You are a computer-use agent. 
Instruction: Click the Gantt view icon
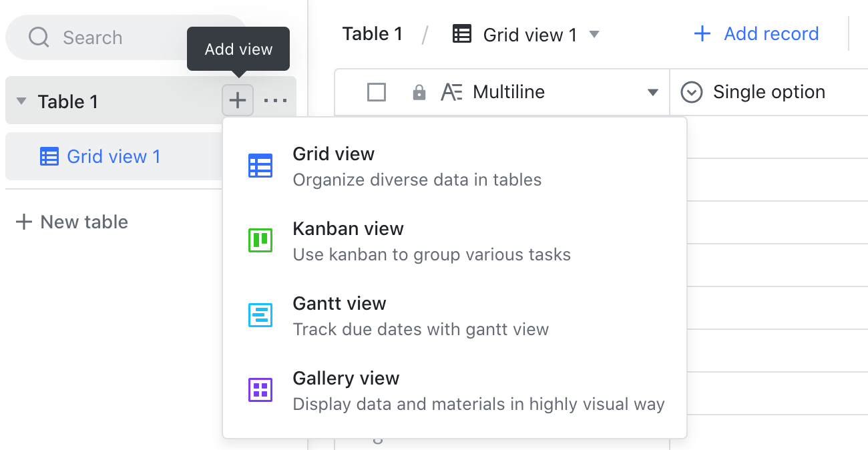(260, 316)
